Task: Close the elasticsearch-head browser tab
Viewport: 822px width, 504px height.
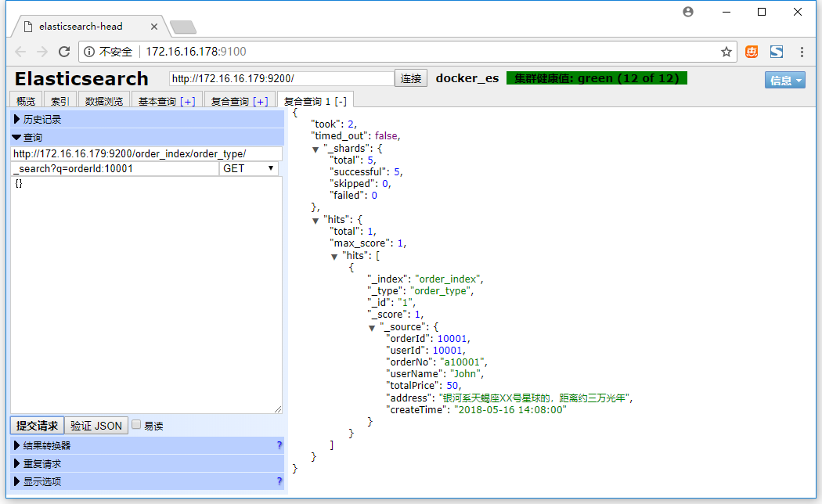Action: [154, 26]
